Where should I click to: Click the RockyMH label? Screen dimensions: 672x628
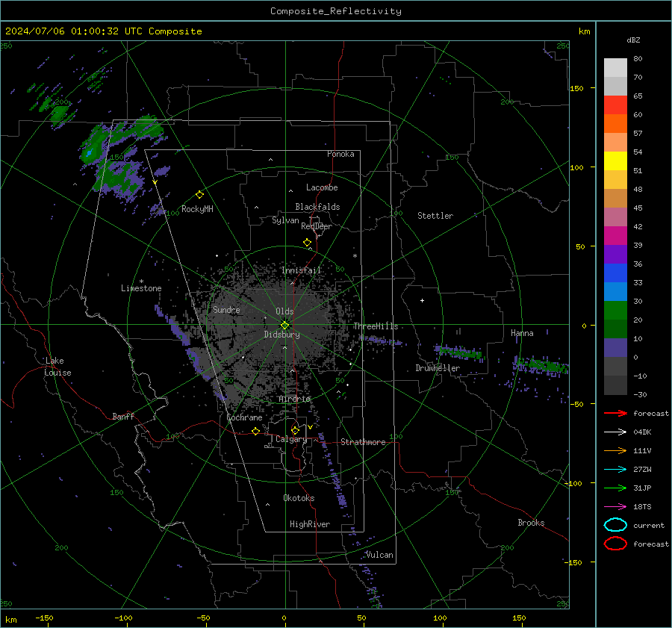pyautogui.click(x=197, y=209)
